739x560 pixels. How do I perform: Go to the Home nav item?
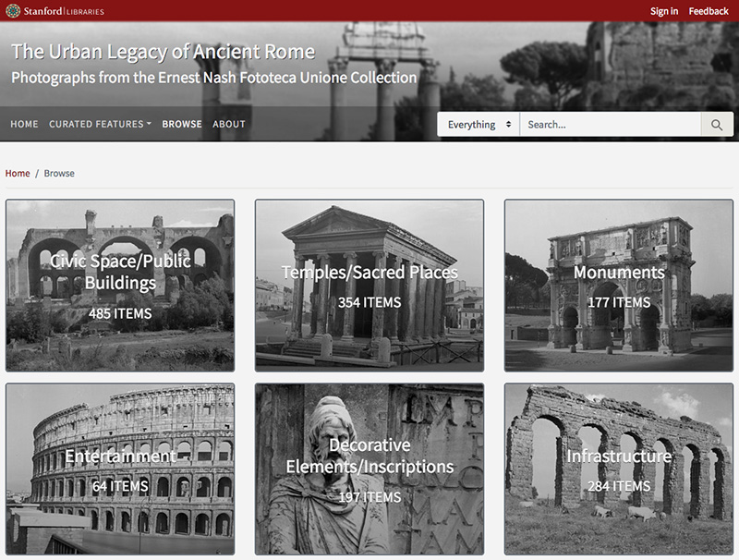(25, 124)
